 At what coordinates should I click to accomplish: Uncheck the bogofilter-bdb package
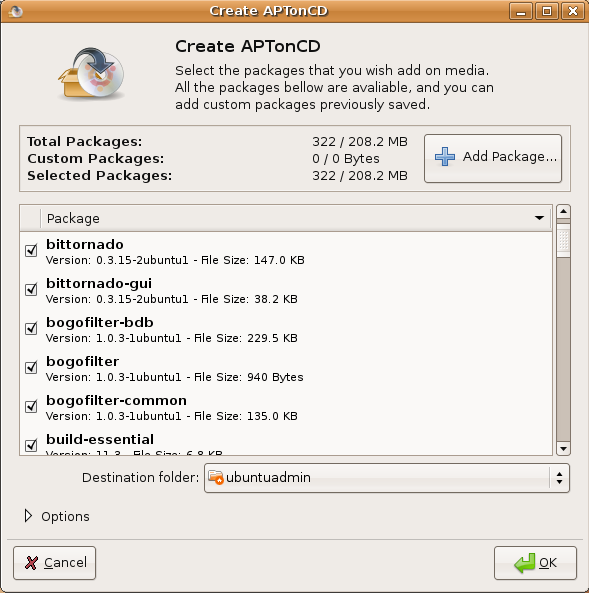[x=31, y=328]
